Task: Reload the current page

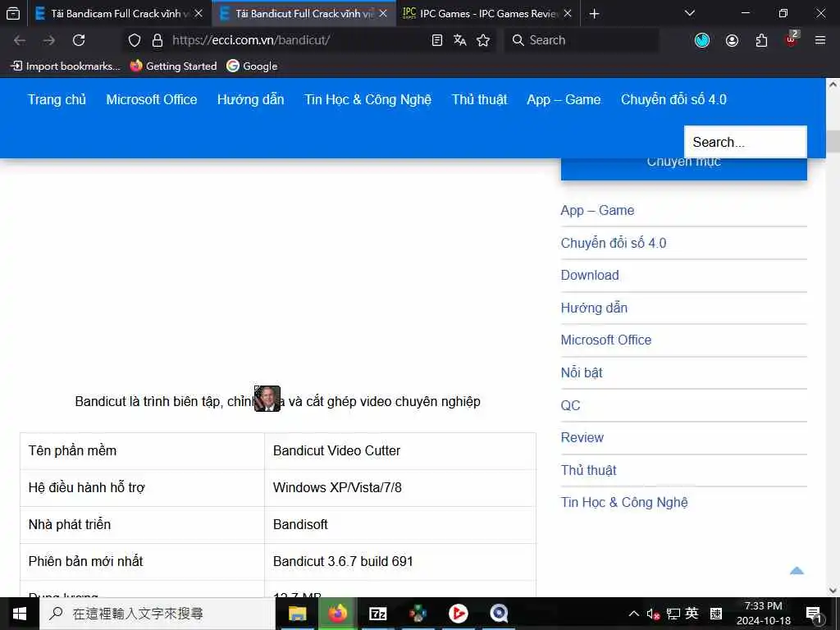Action: (79, 40)
